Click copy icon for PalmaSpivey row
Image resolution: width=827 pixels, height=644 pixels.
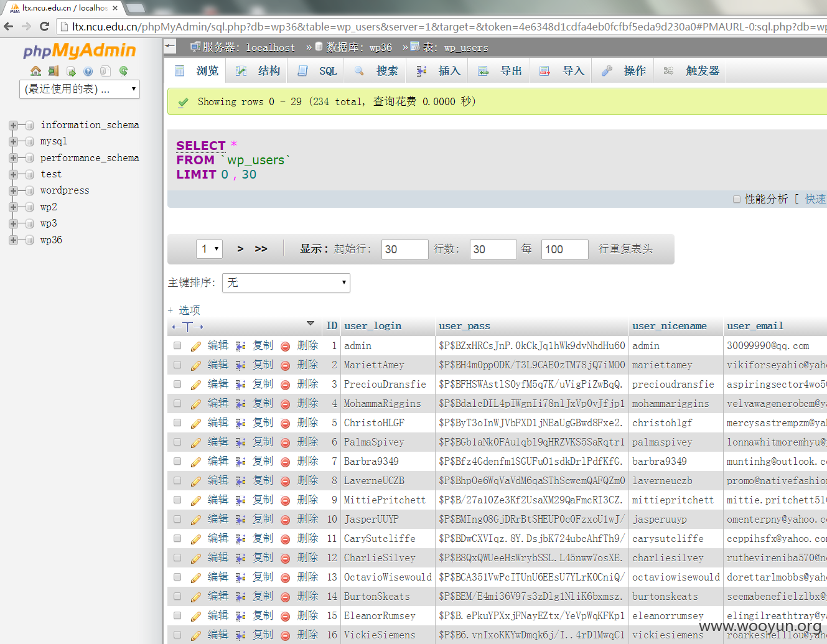point(241,442)
